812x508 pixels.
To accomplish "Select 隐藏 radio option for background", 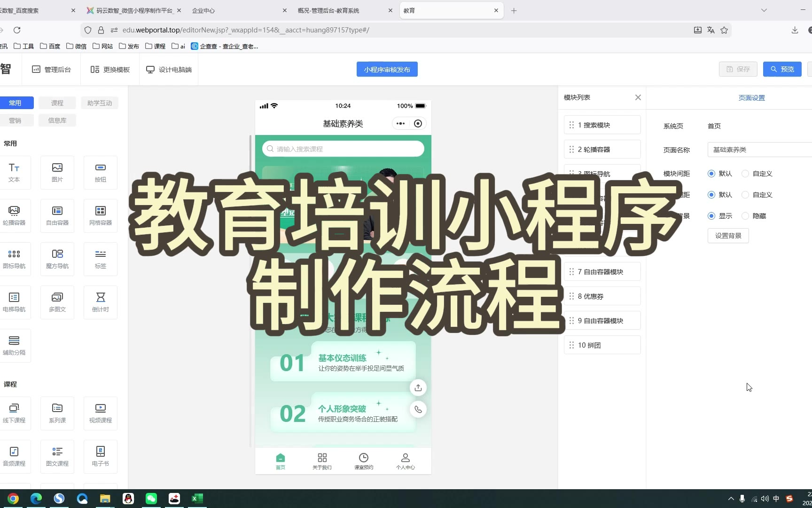I will coord(745,216).
